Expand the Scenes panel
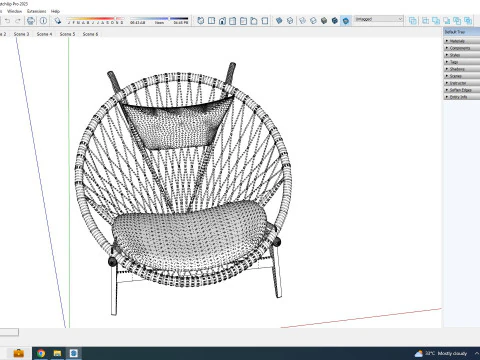The width and height of the screenshot is (480, 360). [462, 76]
